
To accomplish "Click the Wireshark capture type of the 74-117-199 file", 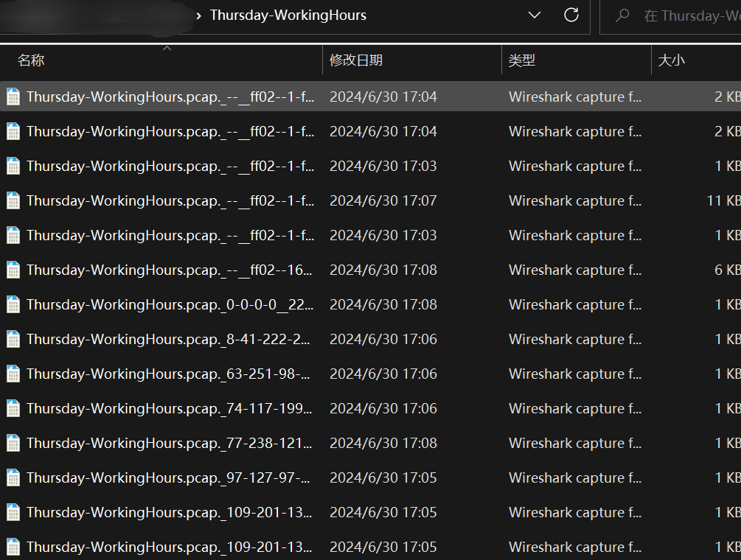I will [x=575, y=408].
